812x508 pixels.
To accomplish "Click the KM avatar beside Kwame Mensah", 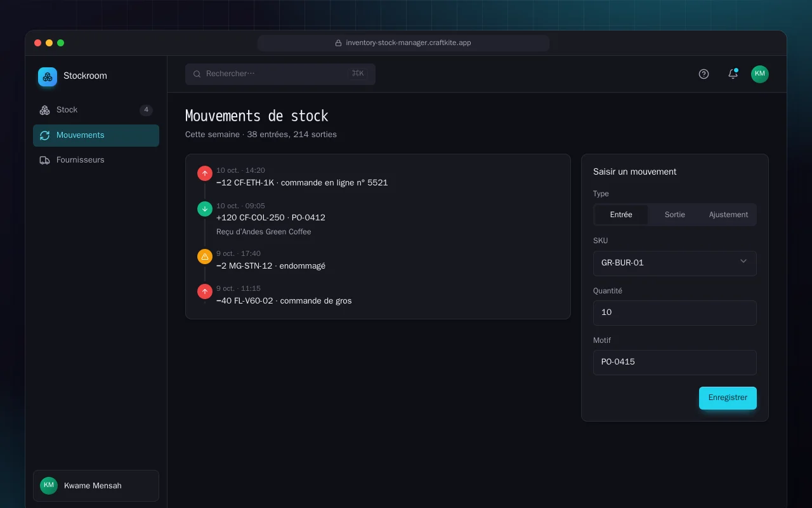I will coord(49,486).
